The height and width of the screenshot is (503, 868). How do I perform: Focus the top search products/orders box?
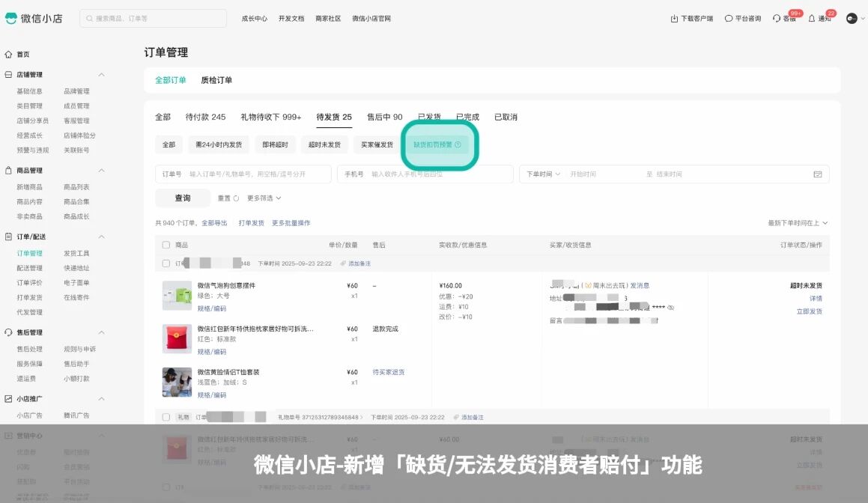click(x=153, y=19)
